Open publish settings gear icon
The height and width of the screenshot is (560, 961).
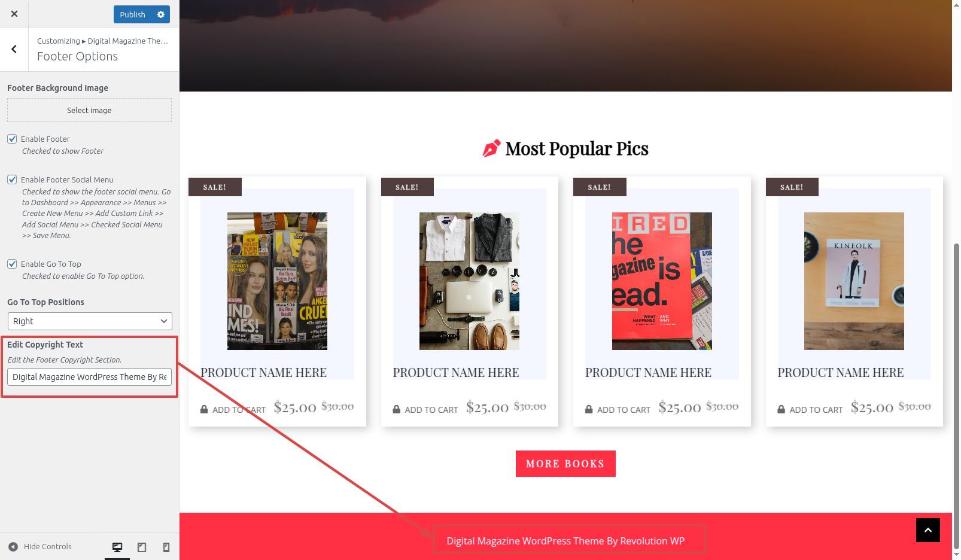click(x=161, y=14)
